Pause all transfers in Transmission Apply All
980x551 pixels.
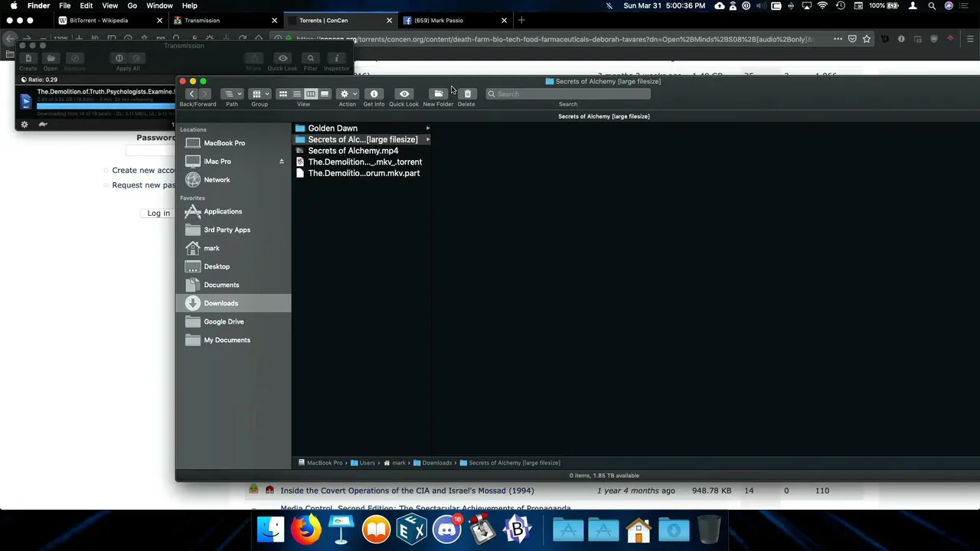119,58
